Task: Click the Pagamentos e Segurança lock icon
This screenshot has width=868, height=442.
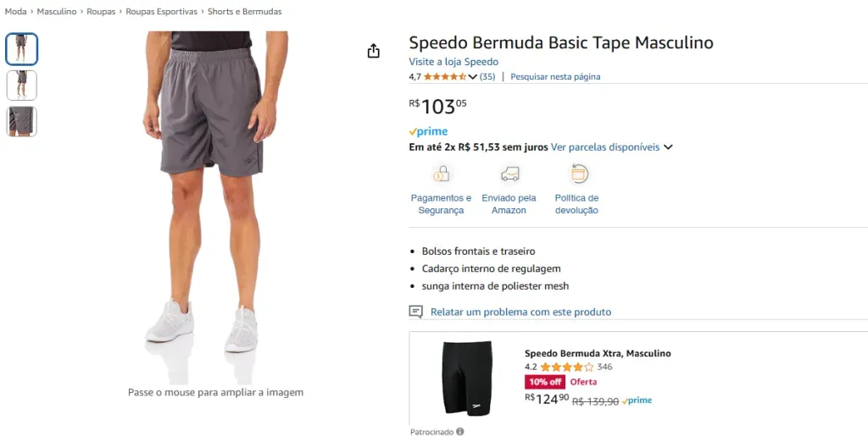Action: point(441,174)
